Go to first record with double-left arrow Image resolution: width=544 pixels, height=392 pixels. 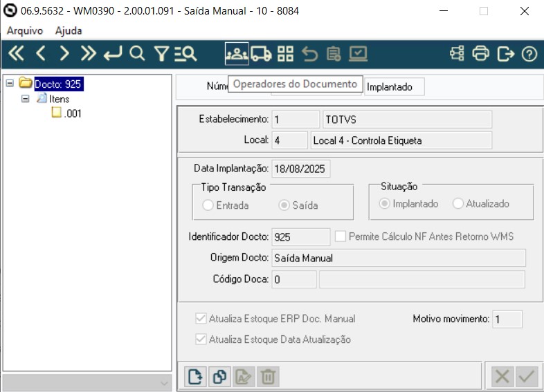(16, 54)
